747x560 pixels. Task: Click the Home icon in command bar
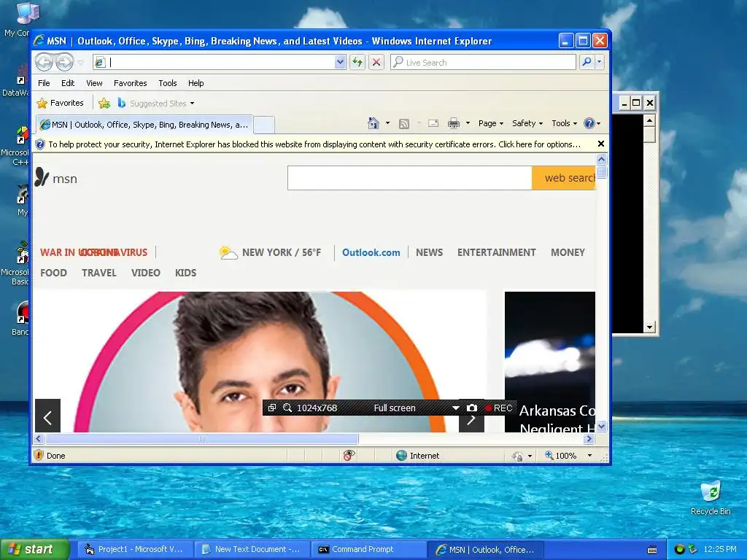pos(373,123)
